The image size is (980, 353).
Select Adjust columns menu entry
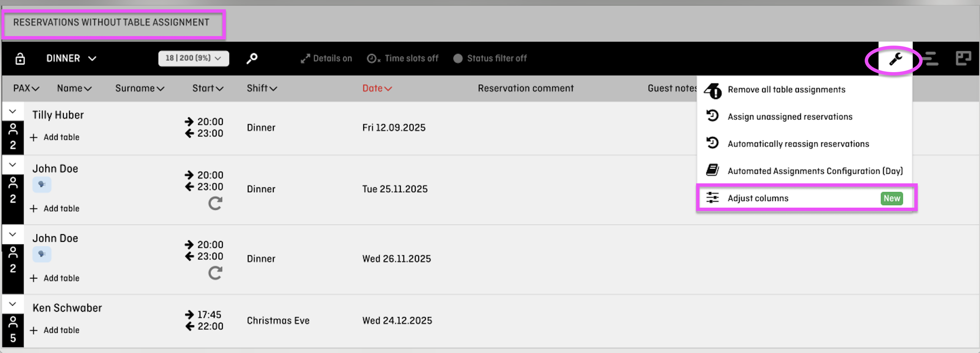tap(806, 198)
